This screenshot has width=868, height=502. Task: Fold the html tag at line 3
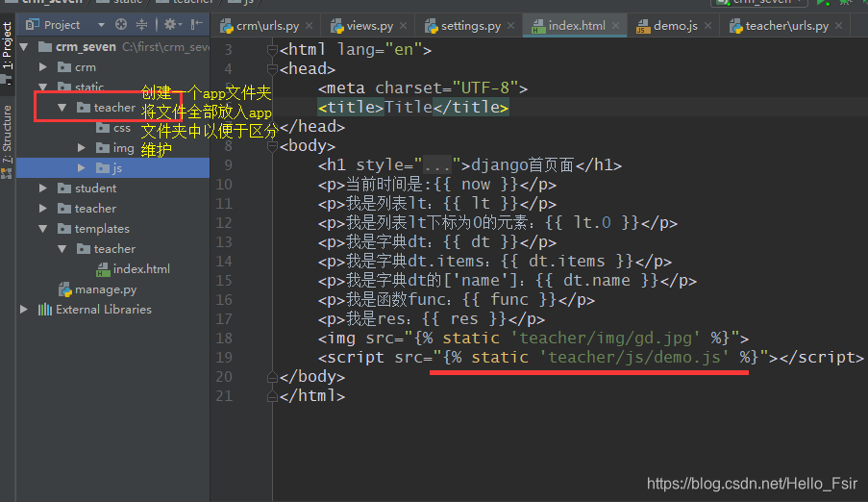click(272, 50)
